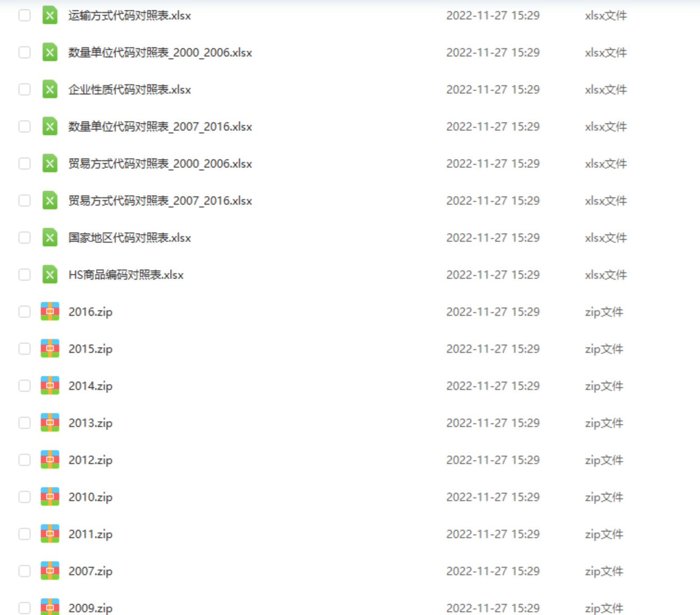The width and height of the screenshot is (700, 615).
Task: Click the zip icon for 2007.zip
Action: 50,571
